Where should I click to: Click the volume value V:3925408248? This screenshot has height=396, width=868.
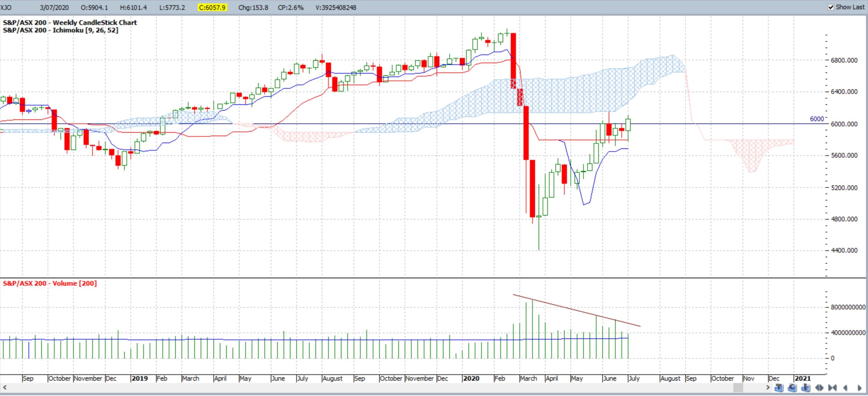336,7
